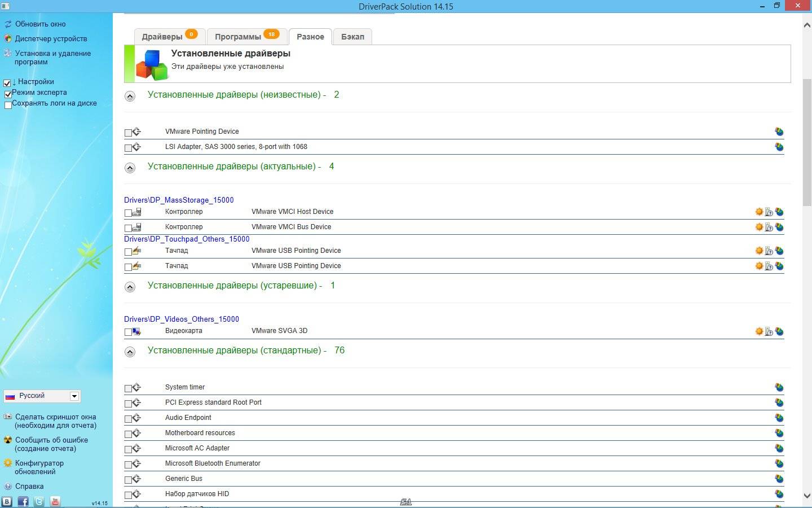Click the scrollbar up arrow
The width and height of the screenshot is (812, 508).
[x=807, y=24]
